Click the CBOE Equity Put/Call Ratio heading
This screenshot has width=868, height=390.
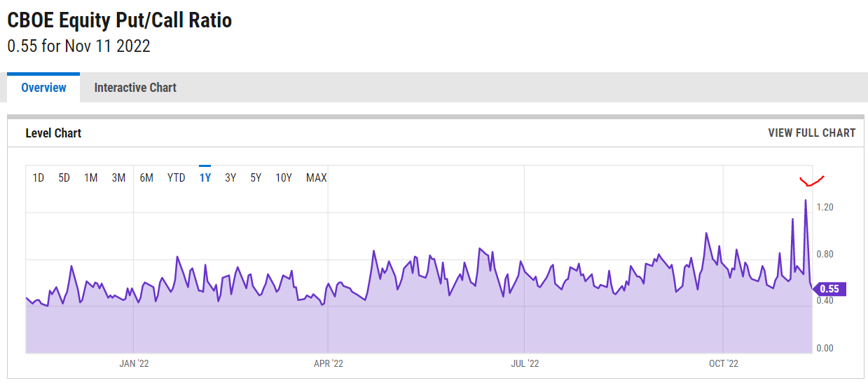120,20
